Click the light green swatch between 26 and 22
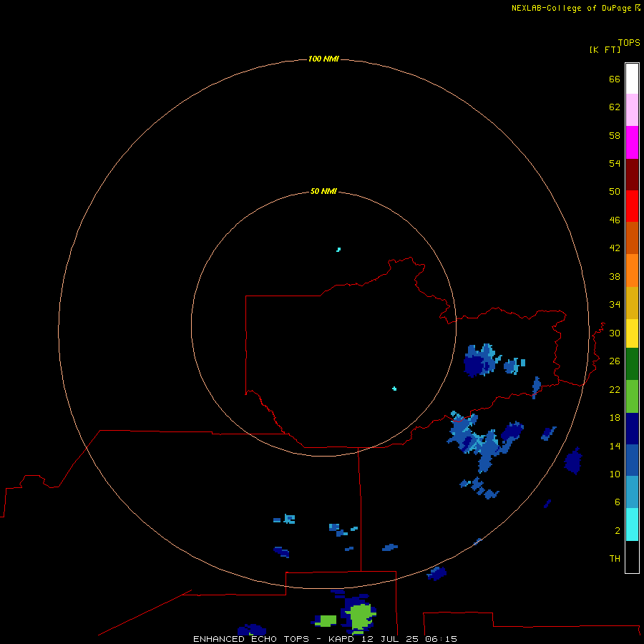Viewport: 644px width, 644px height. pyautogui.click(x=632, y=396)
